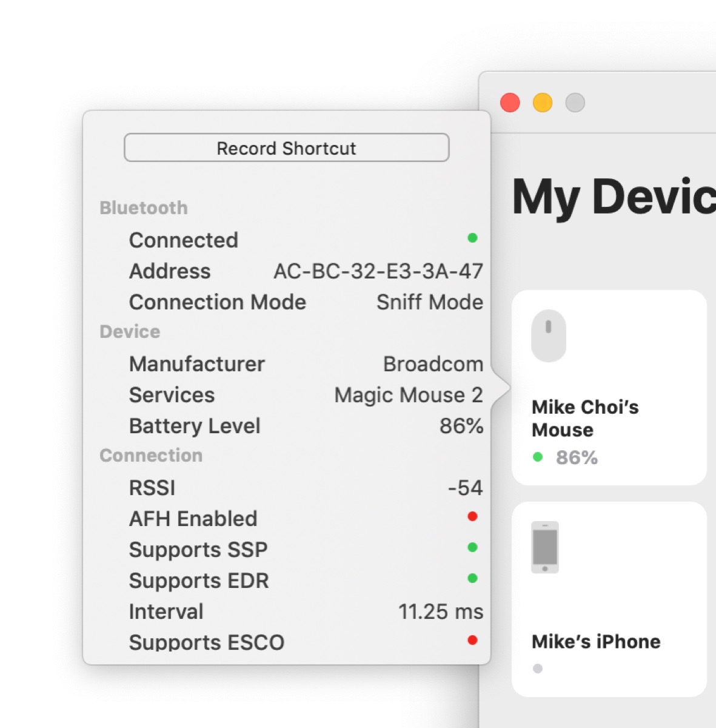Image resolution: width=716 pixels, height=728 pixels.
Task: Click the red Supports ESCO indicator
Action: pos(472,641)
